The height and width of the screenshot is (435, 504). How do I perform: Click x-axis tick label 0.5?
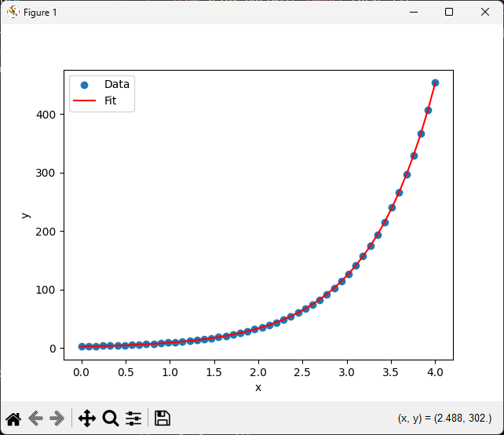[x=126, y=372]
